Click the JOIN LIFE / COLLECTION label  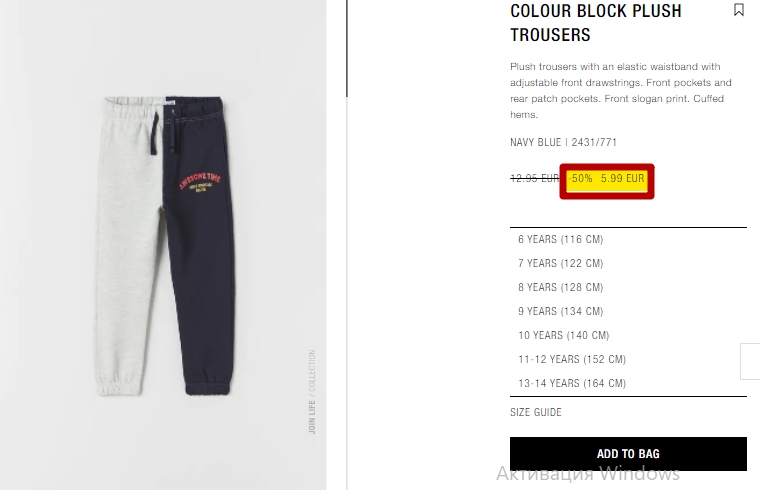312,392
